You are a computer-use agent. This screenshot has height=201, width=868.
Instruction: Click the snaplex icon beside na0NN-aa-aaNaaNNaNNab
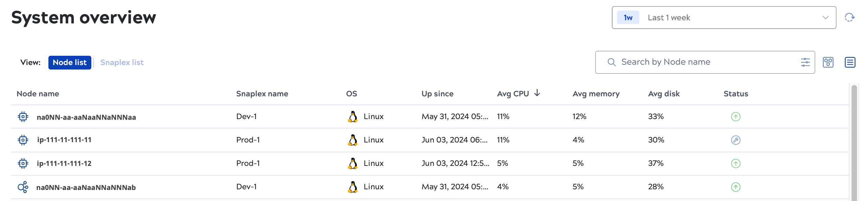click(23, 187)
